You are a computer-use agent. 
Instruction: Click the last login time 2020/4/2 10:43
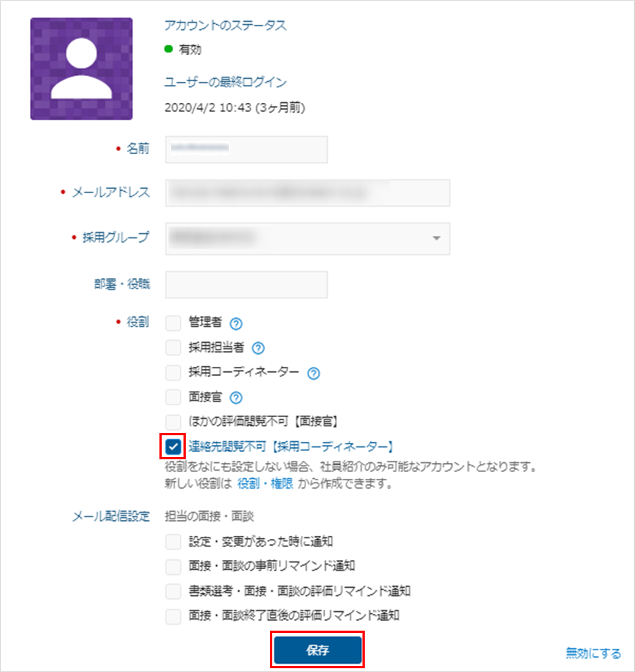point(208,108)
